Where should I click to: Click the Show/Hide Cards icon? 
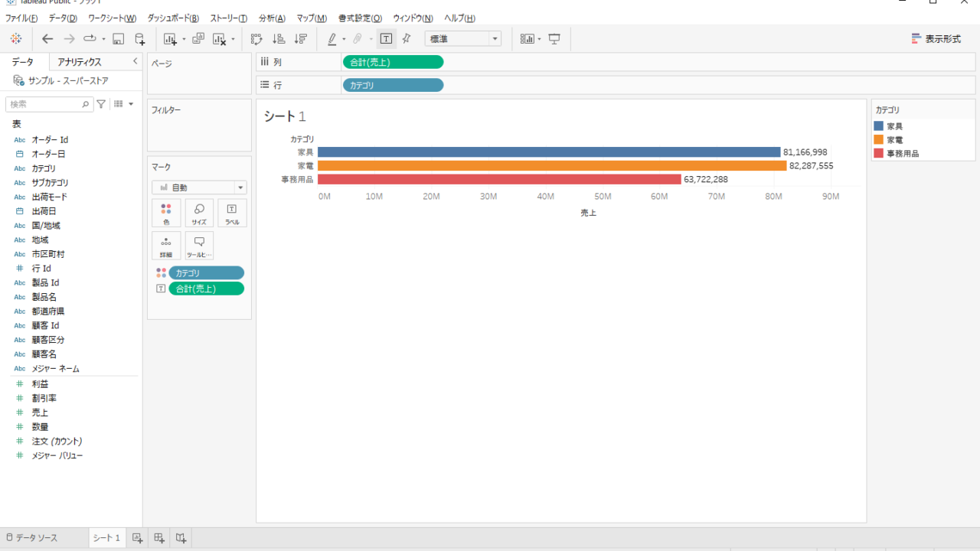click(x=527, y=38)
